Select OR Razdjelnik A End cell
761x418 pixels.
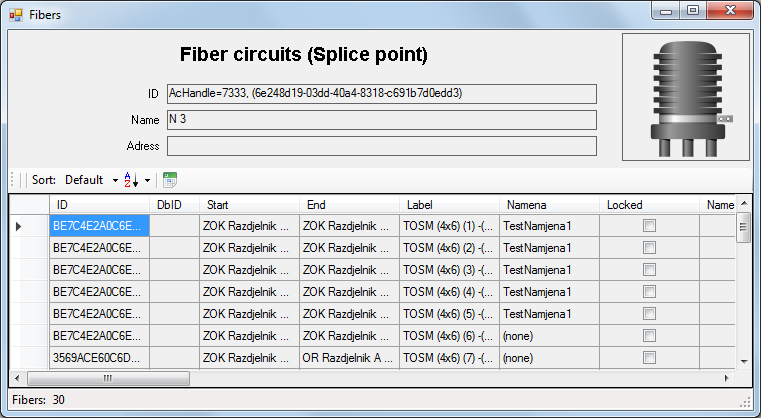click(x=349, y=358)
